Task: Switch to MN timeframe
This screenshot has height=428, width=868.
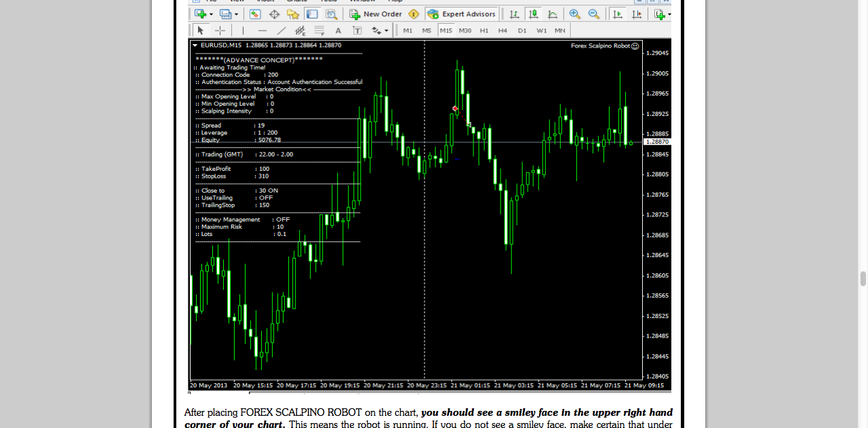Action: click(x=560, y=31)
